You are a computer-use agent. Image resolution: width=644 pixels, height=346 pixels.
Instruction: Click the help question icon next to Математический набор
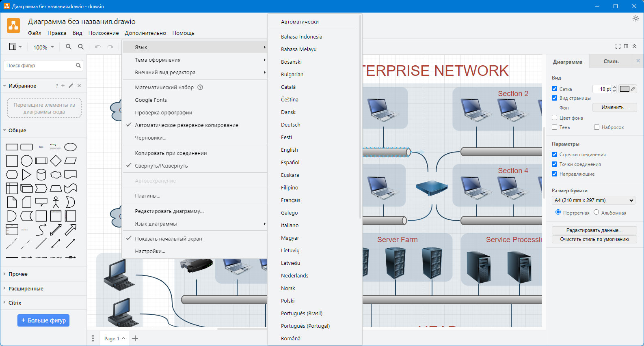(200, 87)
